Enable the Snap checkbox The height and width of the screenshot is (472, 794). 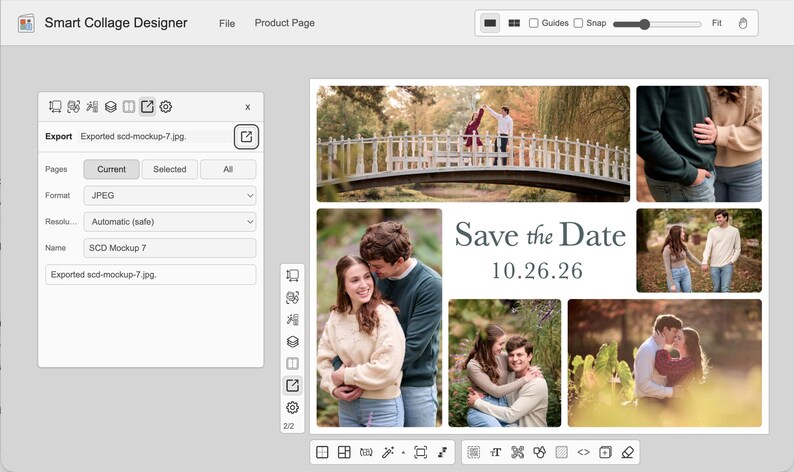point(578,23)
